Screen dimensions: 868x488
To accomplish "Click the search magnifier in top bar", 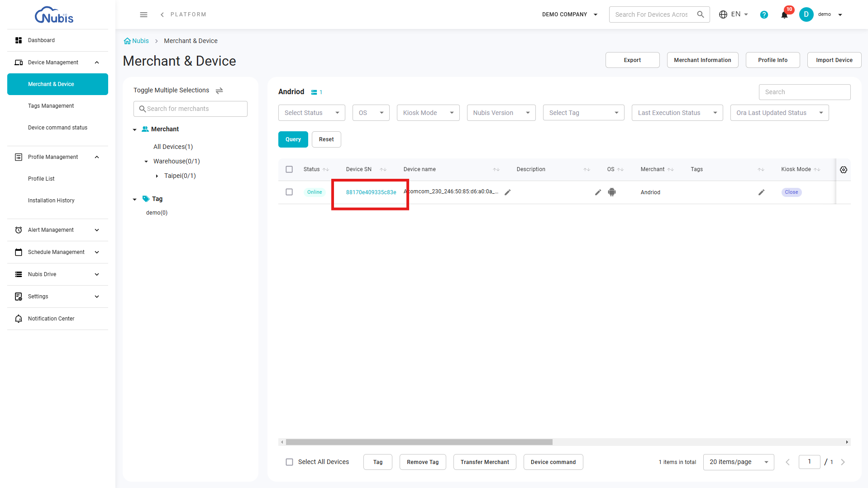I will (701, 14).
